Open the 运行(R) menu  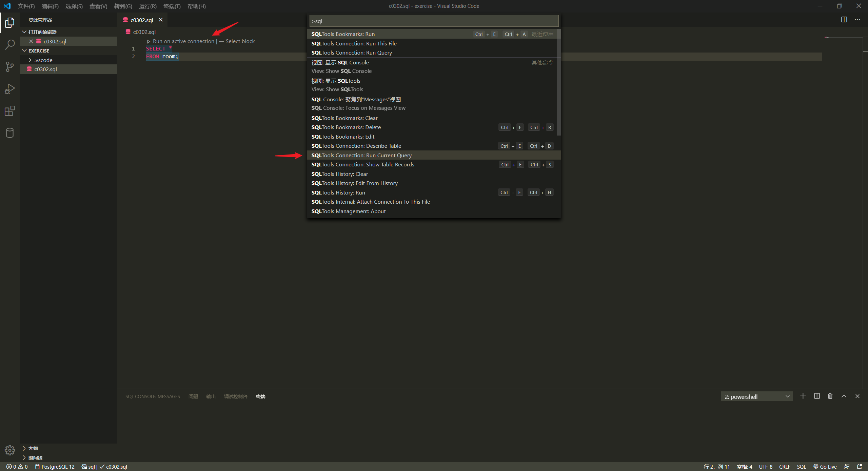tap(148, 6)
